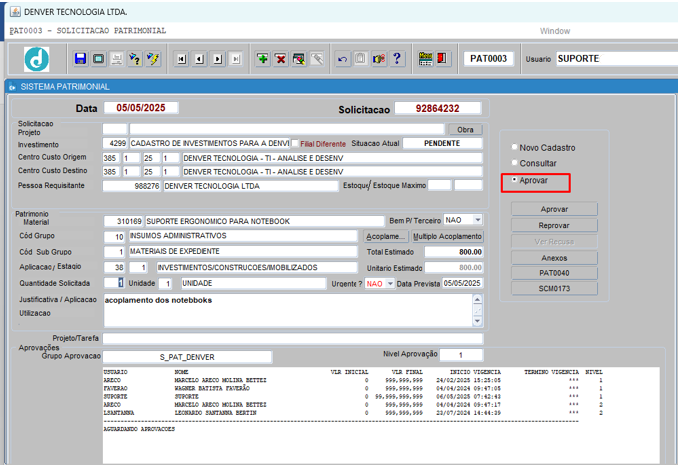
Task: Go to the first record arrow icon
Action: click(x=182, y=59)
